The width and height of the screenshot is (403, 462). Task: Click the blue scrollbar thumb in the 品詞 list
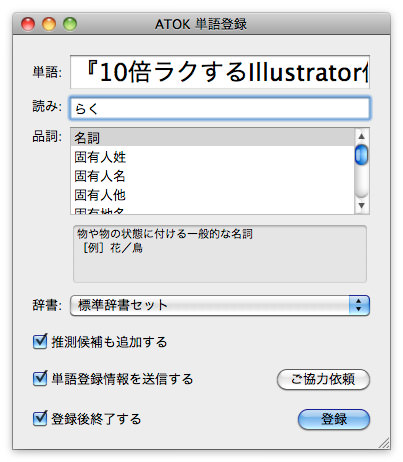tap(361, 155)
